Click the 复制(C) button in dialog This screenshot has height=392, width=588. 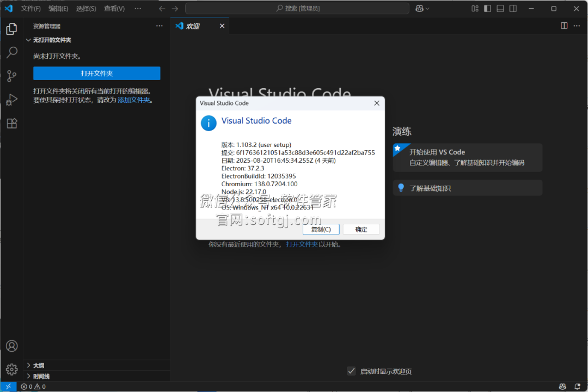point(321,229)
